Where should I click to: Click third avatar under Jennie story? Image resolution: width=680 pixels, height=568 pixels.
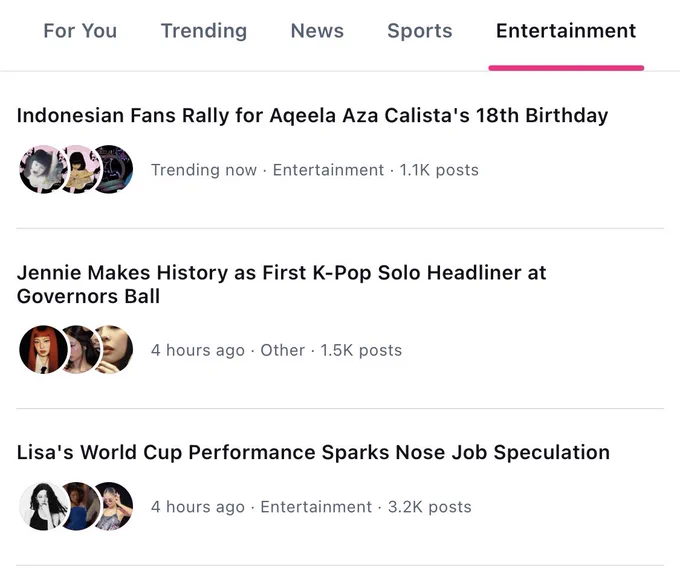[x=113, y=349]
